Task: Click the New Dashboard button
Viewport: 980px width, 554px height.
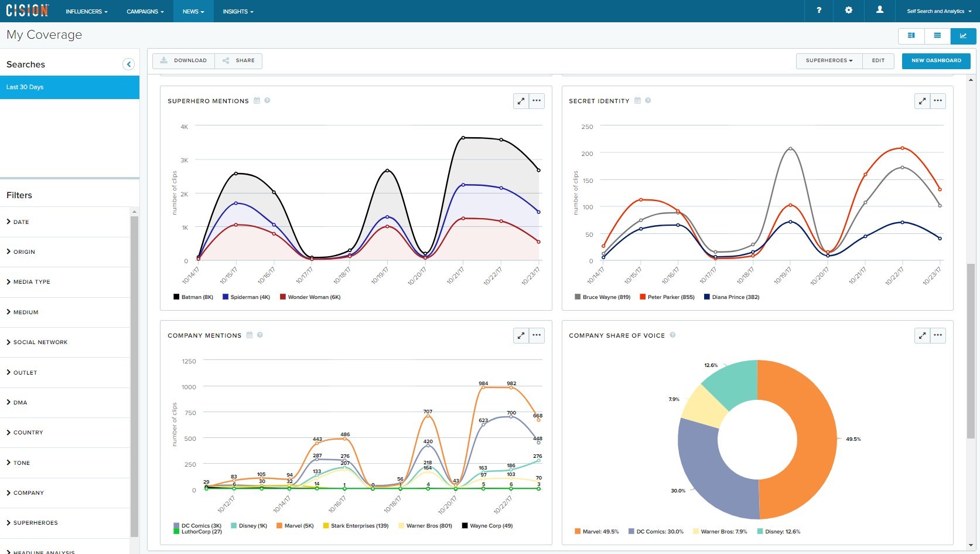Action: tap(936, 60)
